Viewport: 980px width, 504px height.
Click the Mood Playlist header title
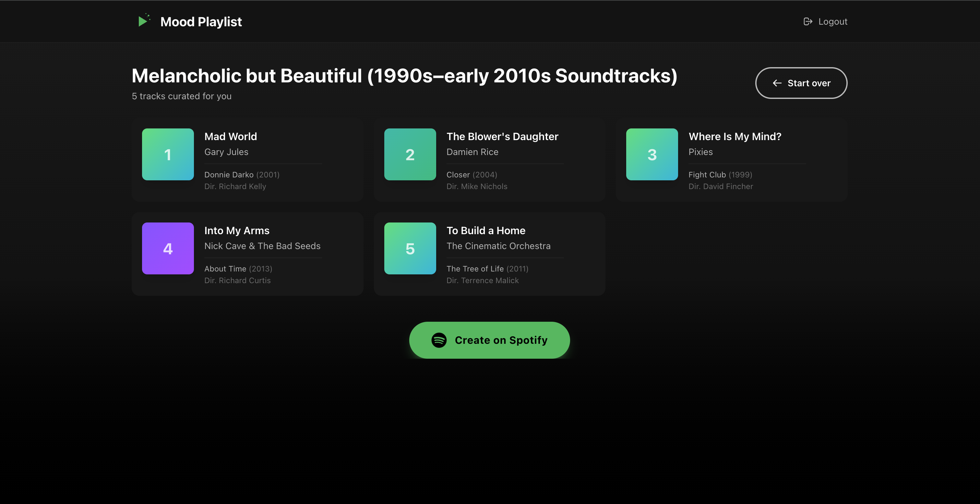(x=201, y=22)
